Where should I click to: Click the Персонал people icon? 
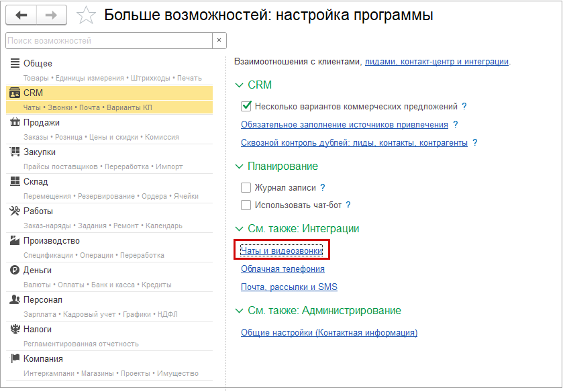[15, 299]
